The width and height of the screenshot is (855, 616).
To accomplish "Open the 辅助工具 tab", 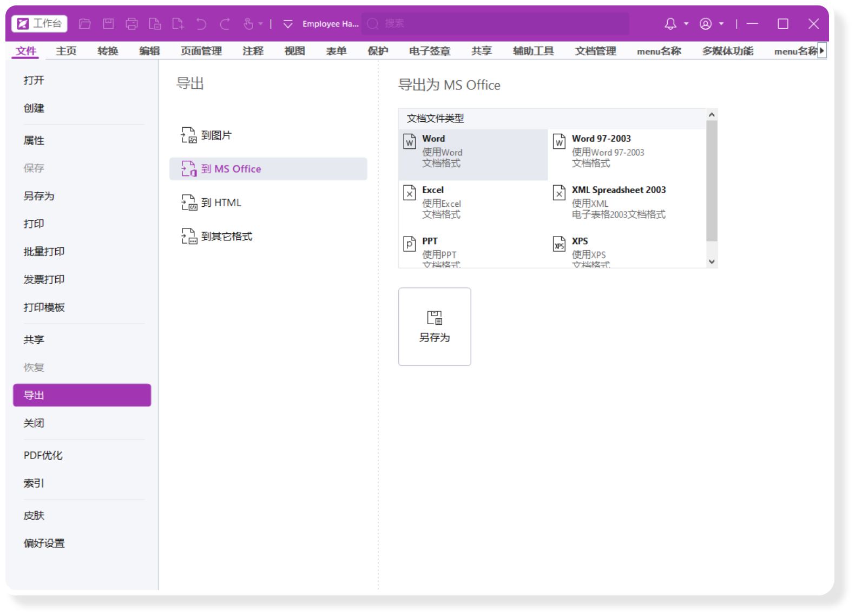I will click(534, 51).
